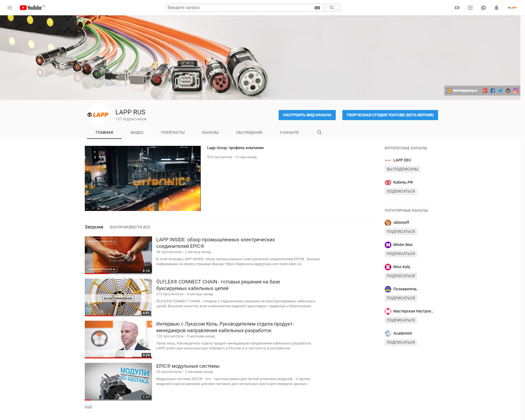Open AcademeG channel avatar

(x=388, y=333)
